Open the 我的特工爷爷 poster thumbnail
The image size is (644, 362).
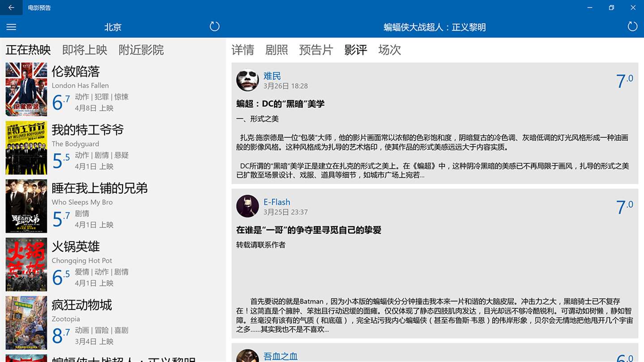point(26,148)
